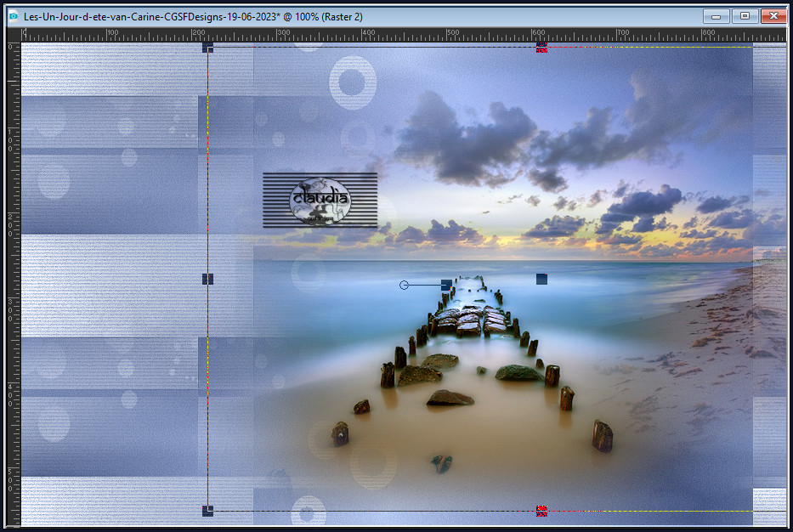This screenshot has width=793, height=532.
Task: Click the pivot square attached to rotation line
Action: pos(446,286)
